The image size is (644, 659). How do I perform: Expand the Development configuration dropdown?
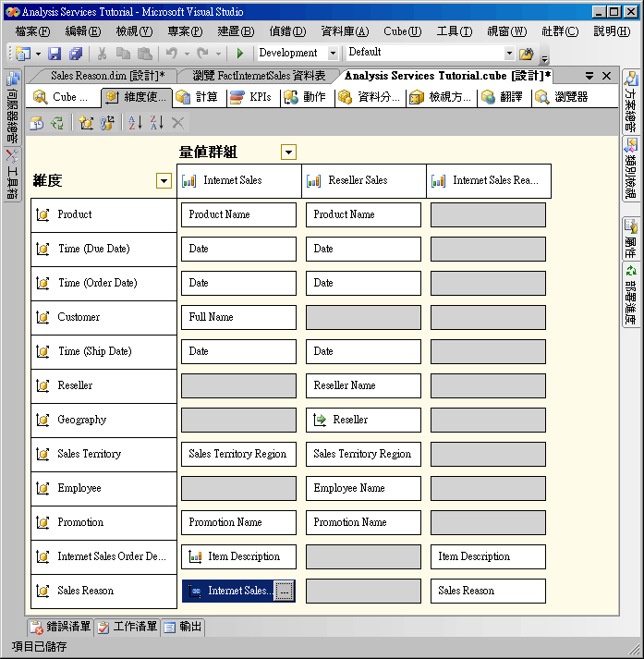tap(333, 53)
